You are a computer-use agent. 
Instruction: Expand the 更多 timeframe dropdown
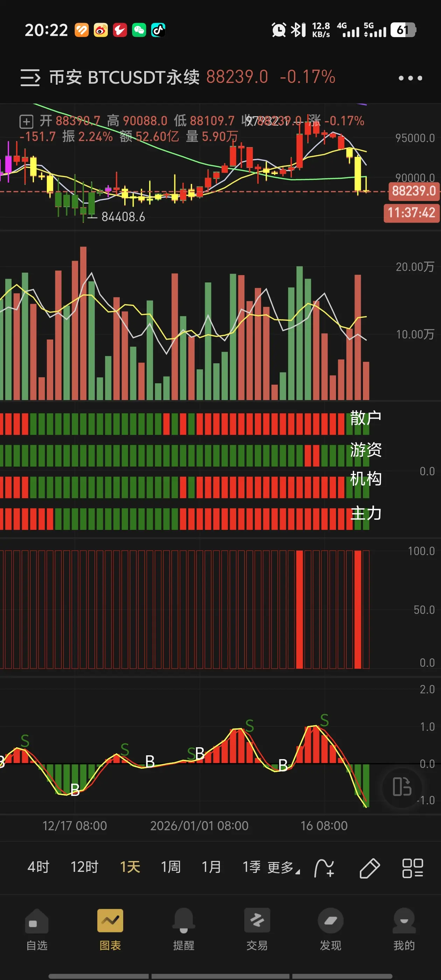283,867
